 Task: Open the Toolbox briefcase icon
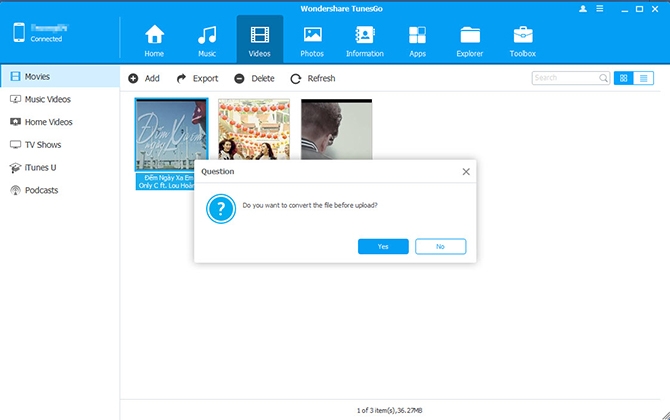click(523, 35)
